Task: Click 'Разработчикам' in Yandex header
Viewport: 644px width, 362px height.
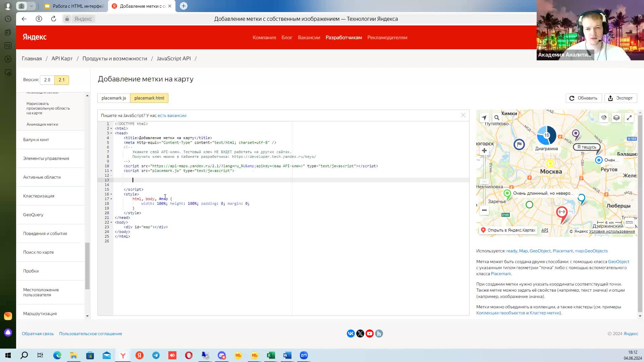Action: point(343,38)
